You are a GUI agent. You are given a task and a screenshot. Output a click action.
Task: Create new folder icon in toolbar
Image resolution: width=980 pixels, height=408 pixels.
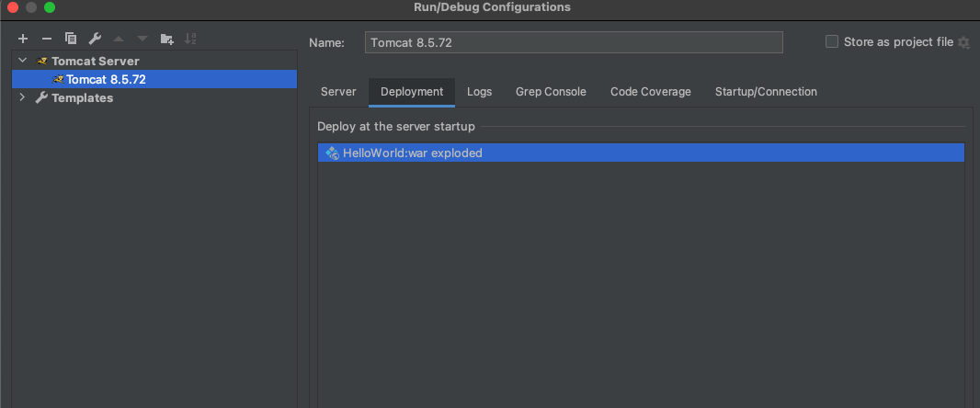pyautogui.click(x=167, y=39)
